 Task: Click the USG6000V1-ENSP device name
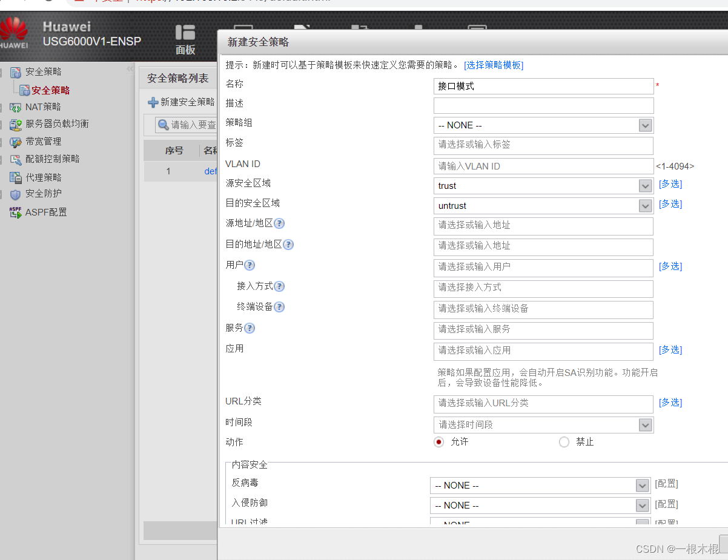(x=92, y=42)
